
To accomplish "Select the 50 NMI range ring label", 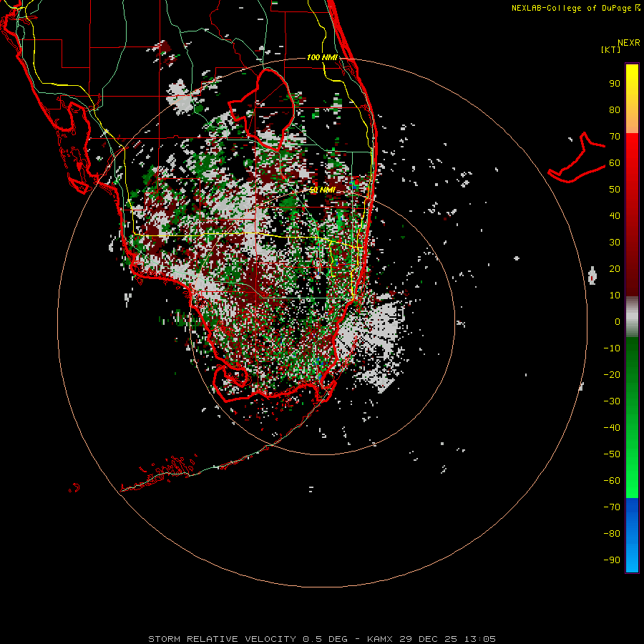I will [x=322, y=190].
